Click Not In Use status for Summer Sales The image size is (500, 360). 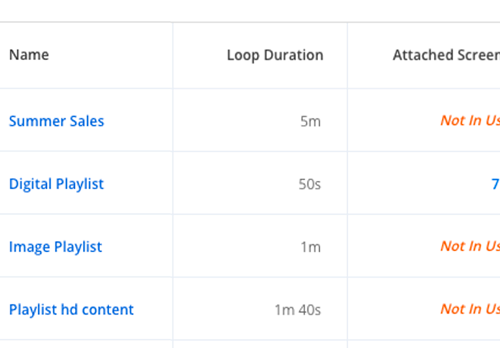470,120
